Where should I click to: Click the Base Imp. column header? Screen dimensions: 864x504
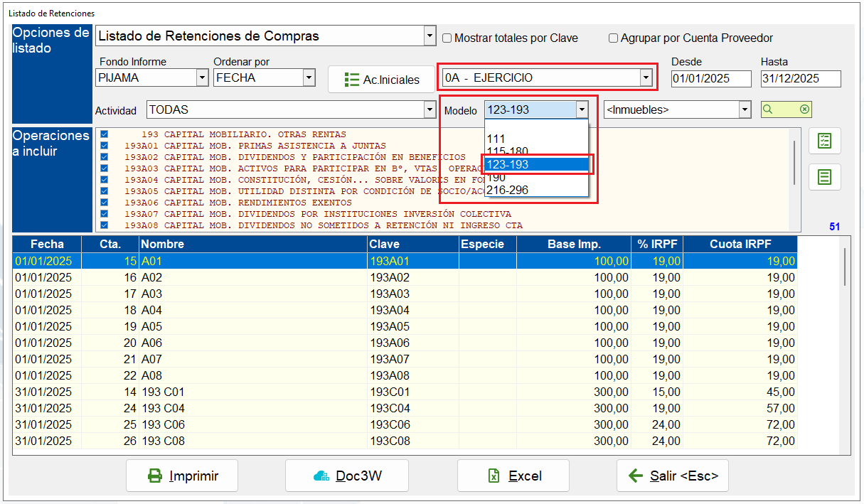[x=574, y=244]
